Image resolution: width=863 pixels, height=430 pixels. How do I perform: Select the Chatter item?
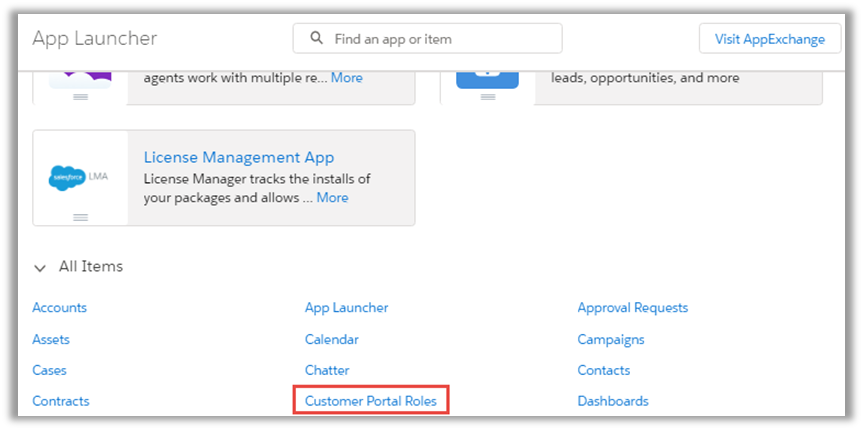coord(327,370)
